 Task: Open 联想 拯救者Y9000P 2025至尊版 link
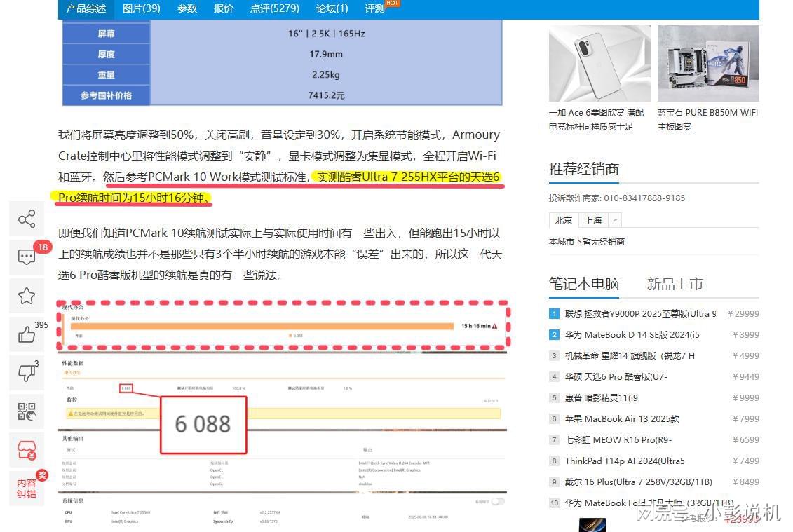pyautogui.click(x=640, y=314)
